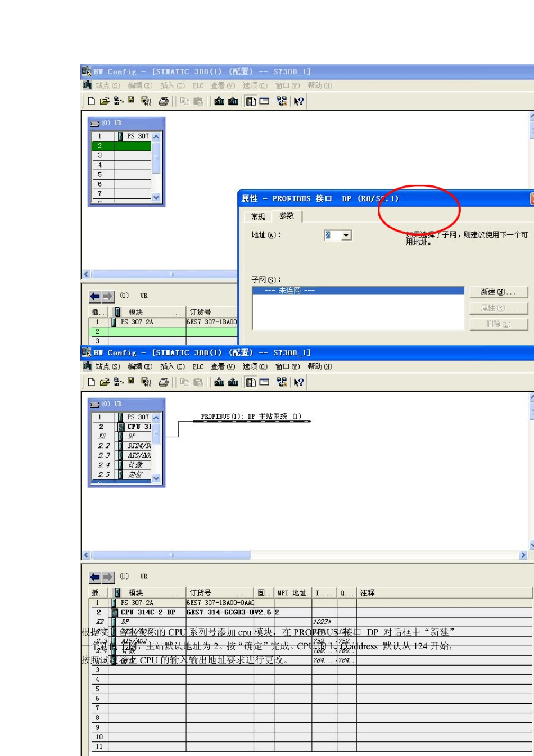The image size is (534, 756).
Task: Open 选项(O) menu in lower HW Config window
Action: pyautogui.click(x=255, y=366)
